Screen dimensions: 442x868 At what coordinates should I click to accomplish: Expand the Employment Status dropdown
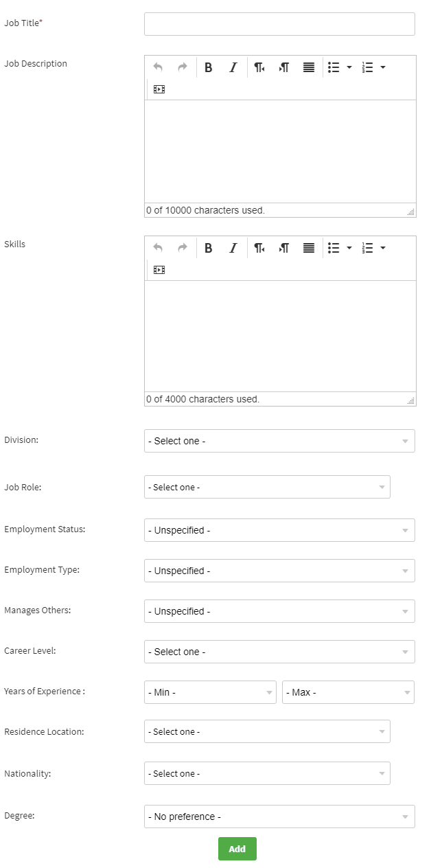(279, 530)
